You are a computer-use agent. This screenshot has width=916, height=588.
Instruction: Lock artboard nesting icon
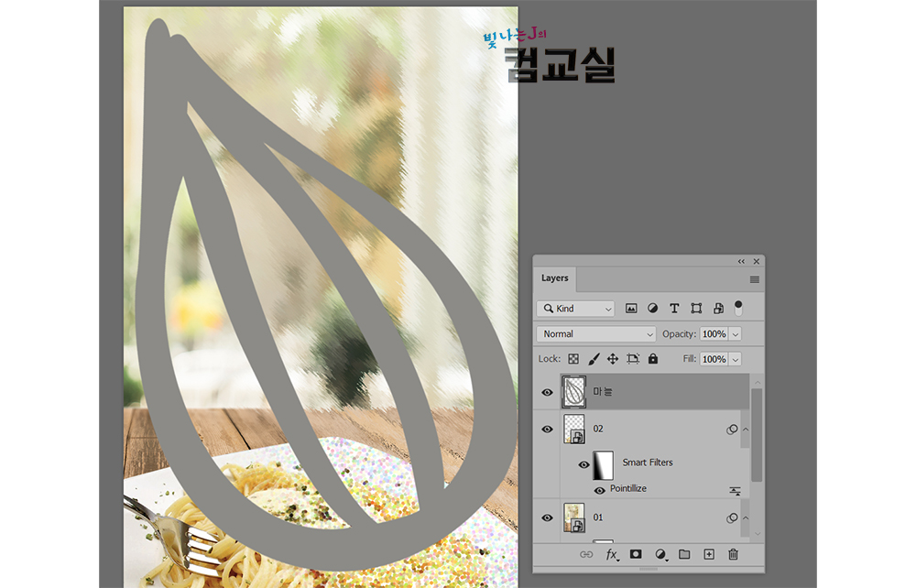(x=633, y=359)
